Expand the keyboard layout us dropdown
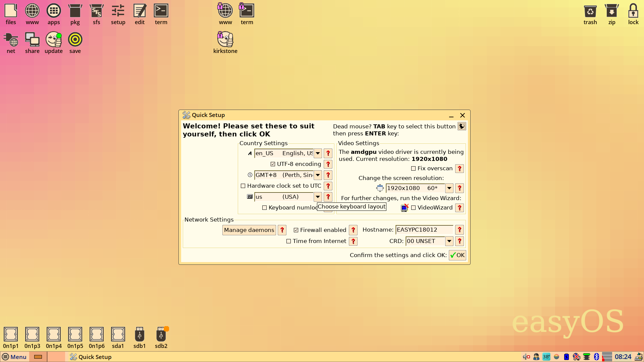644x362 pixels. point(317,197)
